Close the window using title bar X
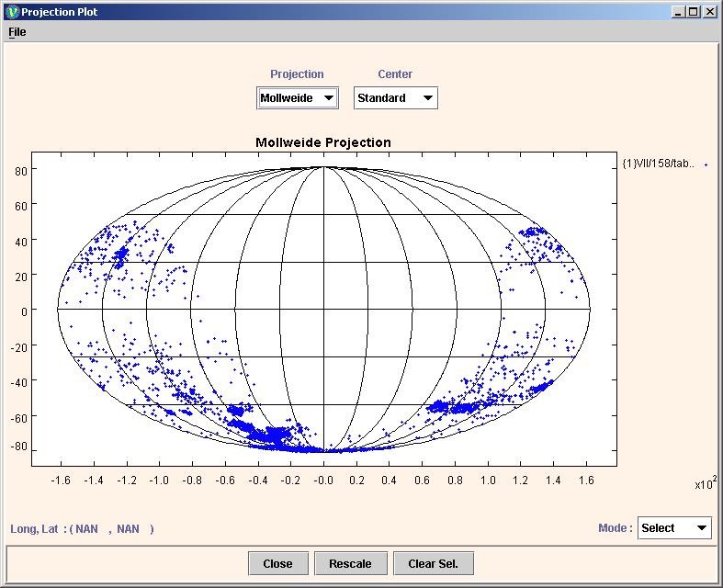This screenshot has width=723, height=588. [x=710, y=12]
